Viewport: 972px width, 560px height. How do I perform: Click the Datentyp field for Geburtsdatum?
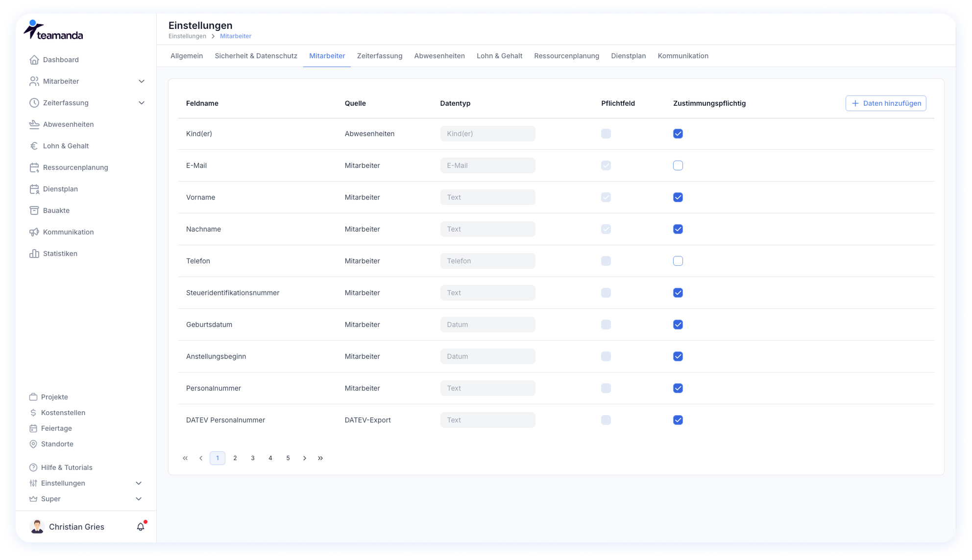(487, 325)
